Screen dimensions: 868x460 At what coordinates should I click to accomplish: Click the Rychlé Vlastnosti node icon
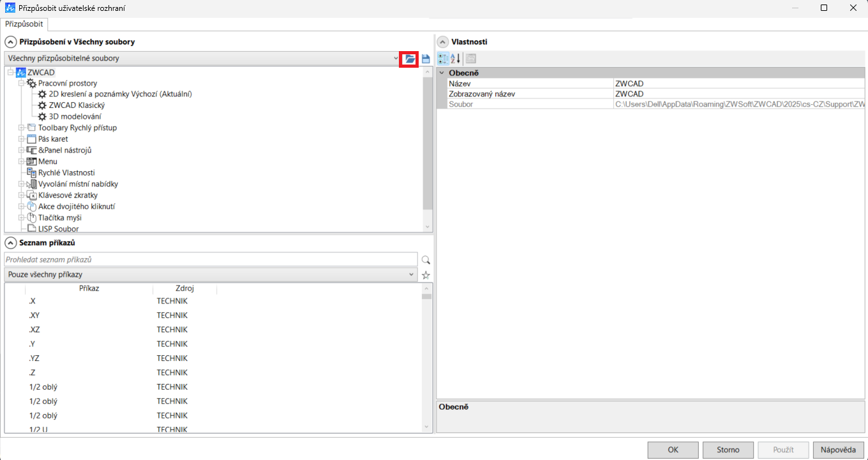(x=32, y=172)
